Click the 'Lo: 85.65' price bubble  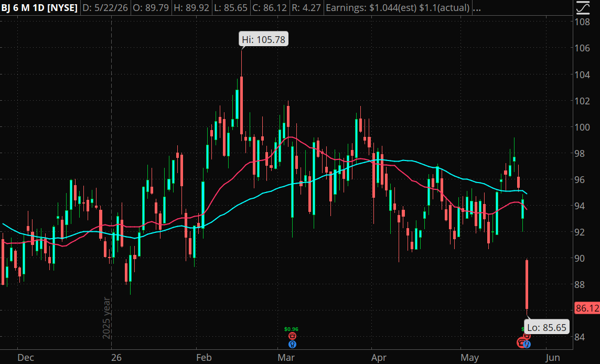[x=547, y=328]
